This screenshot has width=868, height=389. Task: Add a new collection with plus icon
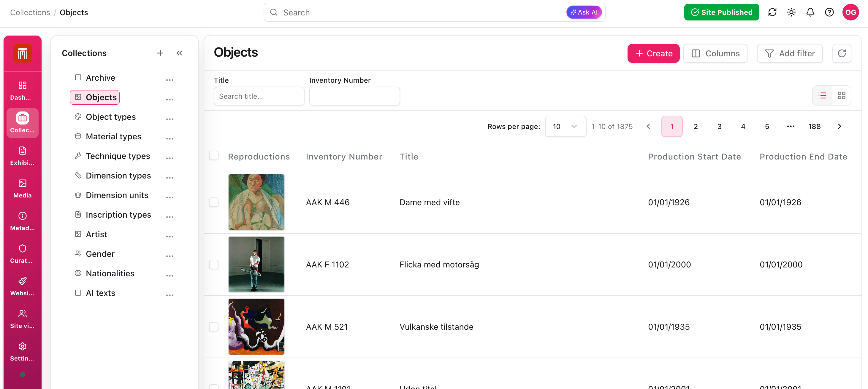point(160,53)
